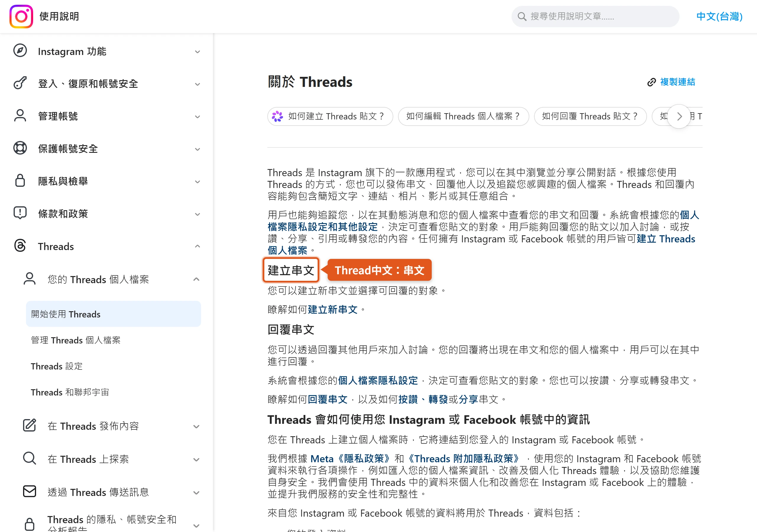Open the 個人檔案隱私設定 link under 回覆串文
The height and width of the screenshot is (532, 757).
click(x=378, y=380)
